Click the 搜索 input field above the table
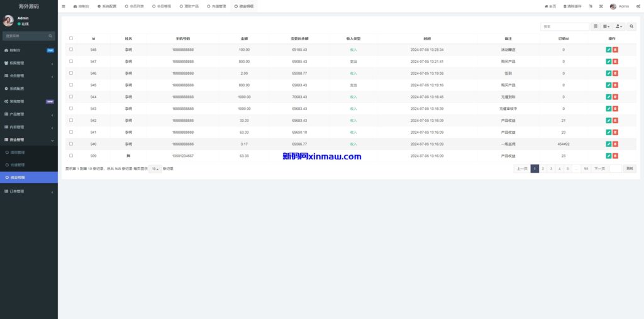This screenshot has height=319, width=644. (x=564, y=26)
